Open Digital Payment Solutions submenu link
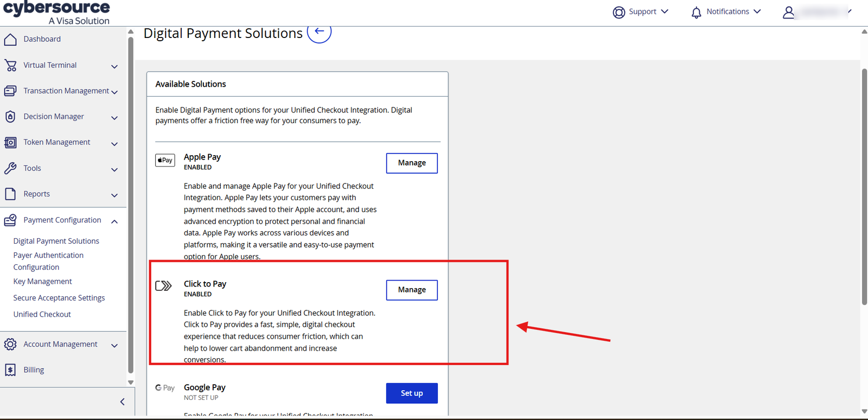Viewport: 868px width, 420px height. point(56,241)
